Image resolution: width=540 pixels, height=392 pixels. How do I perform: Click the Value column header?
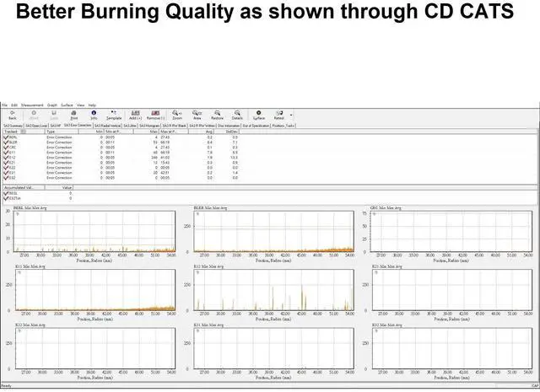[59, 187]
